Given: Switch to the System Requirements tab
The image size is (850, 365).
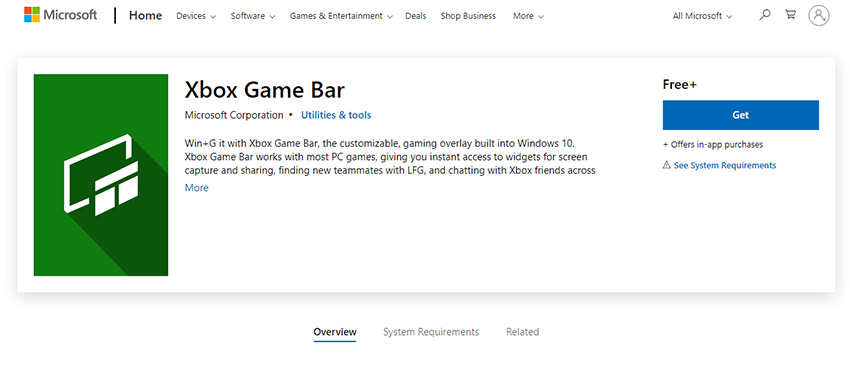Looking at the screenshot, I should point(431,331).
